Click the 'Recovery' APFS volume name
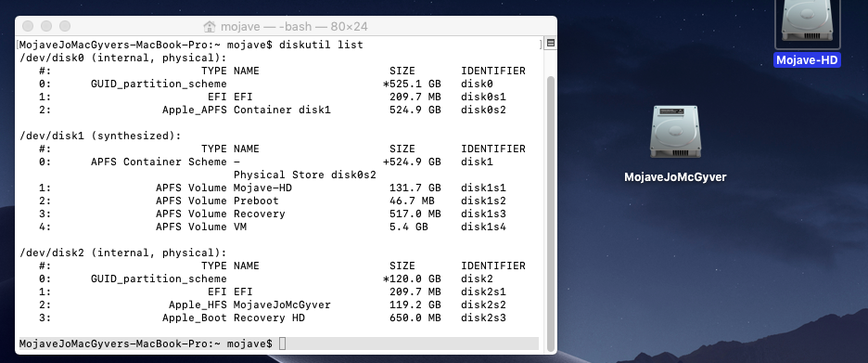The image size is (868, 363). (259, 214)
